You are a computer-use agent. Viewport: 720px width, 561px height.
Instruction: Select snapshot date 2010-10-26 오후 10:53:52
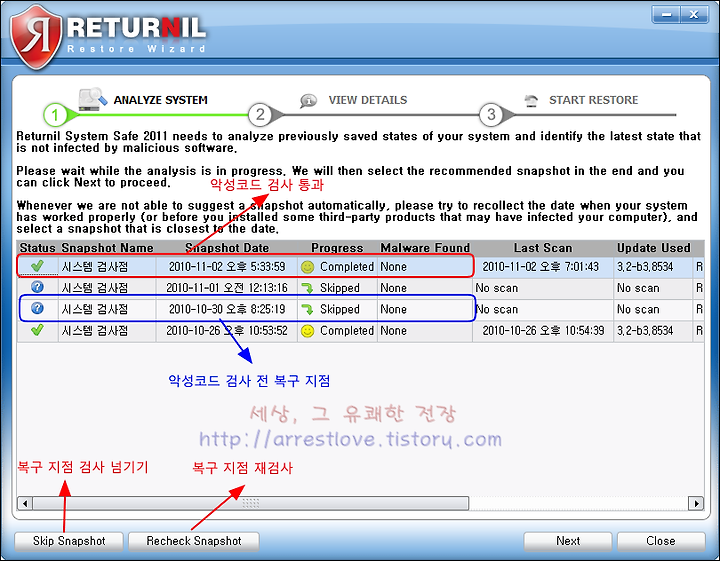click(227, 331)
